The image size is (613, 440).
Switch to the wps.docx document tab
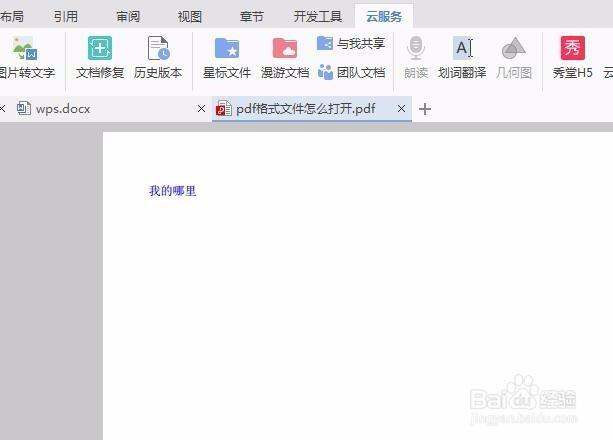(63, 109)
